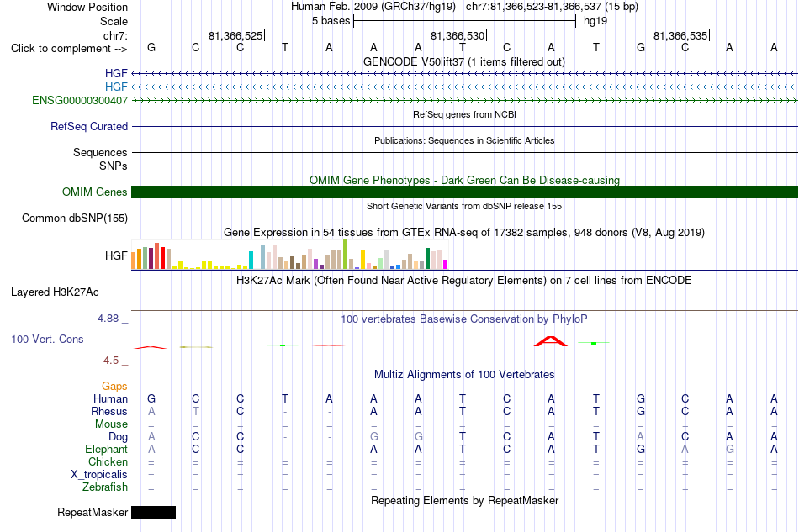Select the ENSG00000300407 gene label

pos(80,100)
